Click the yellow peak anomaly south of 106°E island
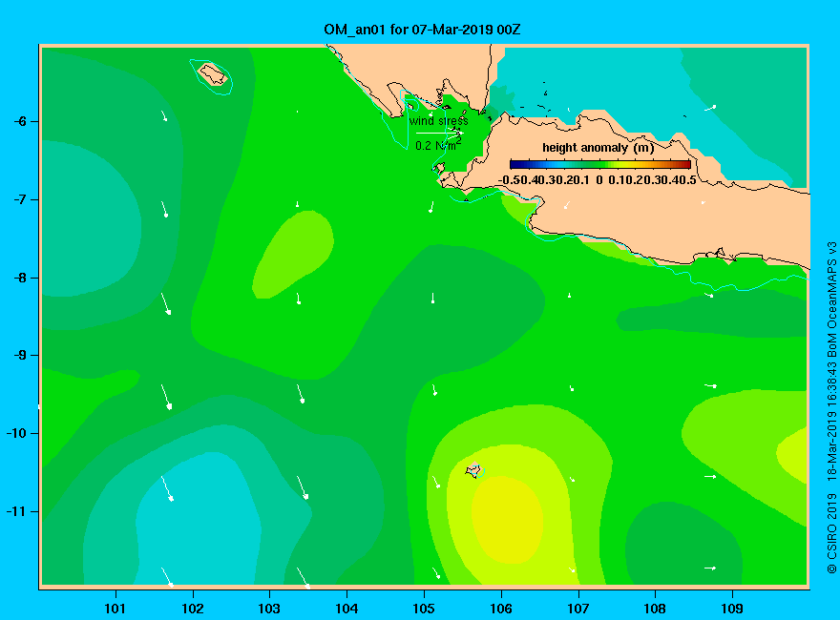This screenshot has height=620, width=840. [x=508, y=519]
